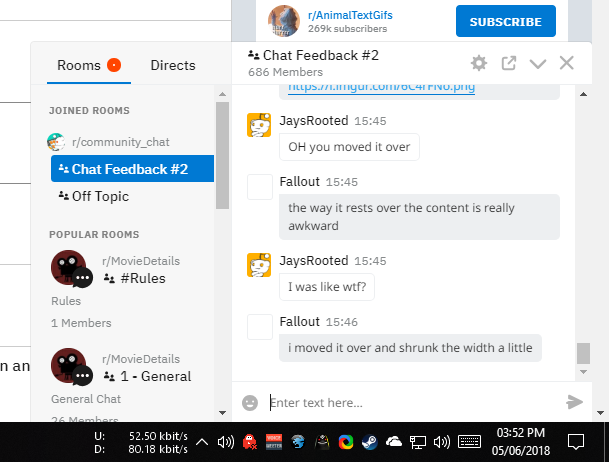Click JaysRooted username above 'OH you moved it over'
This screenshot has height=462, width=609.
click(x=314, y=120)
